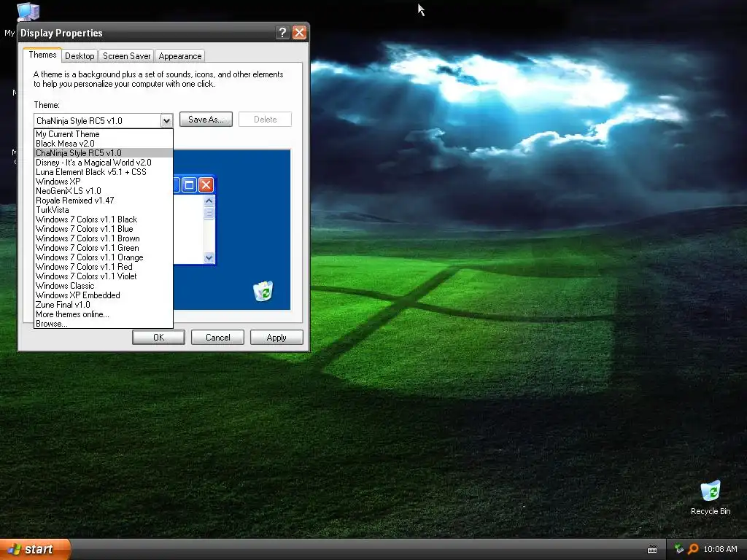Click the Delete button
Screen dimensions: 747x560
(x=265, y=120)
